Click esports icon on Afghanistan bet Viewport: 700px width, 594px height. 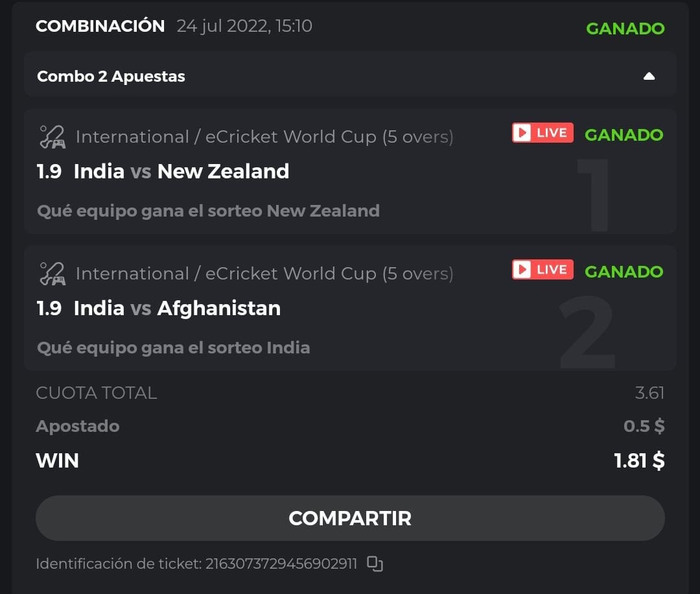(x=51, y=274)
